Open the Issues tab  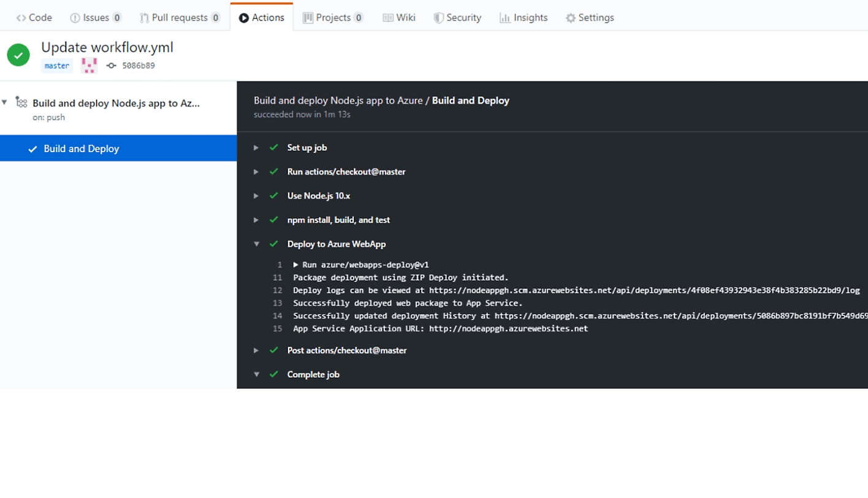(96, 18)
